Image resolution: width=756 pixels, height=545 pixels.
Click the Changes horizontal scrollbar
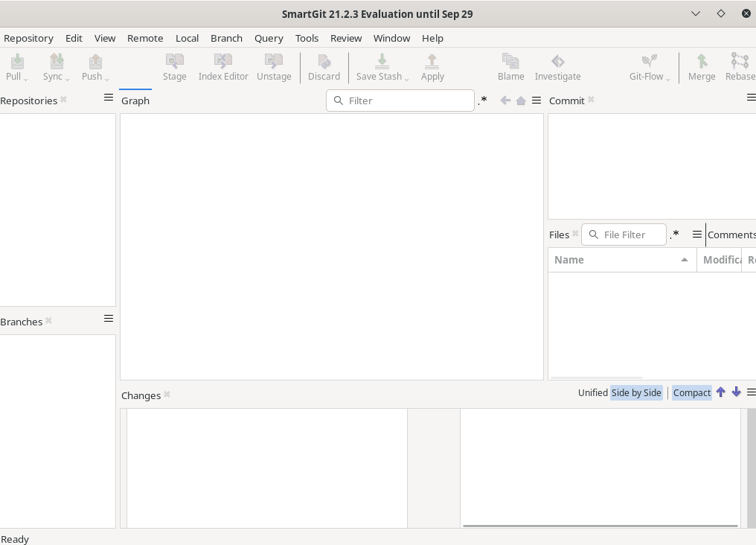tap(600, 526)
